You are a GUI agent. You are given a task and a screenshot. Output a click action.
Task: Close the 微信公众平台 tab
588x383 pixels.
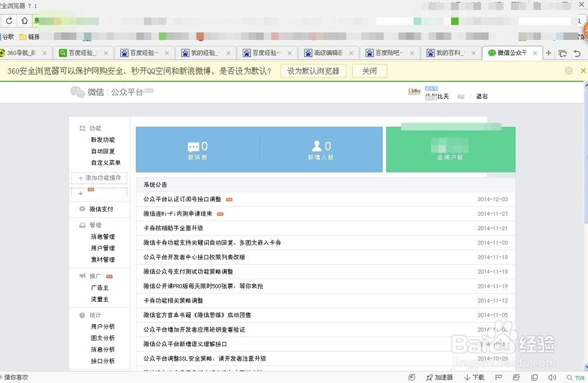pos(534,53)
